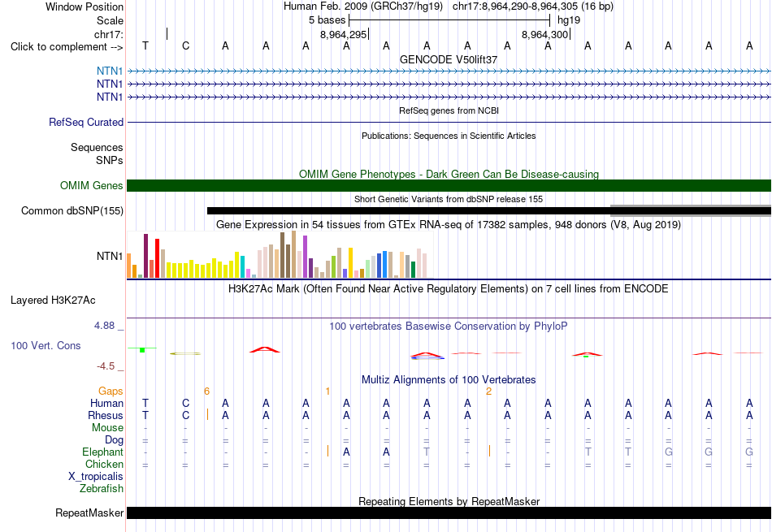The height and width of the screenshot is (532, 772).
Task: Open OMIM Gene Phenotypes track title
Action: (x=449, y=174)
